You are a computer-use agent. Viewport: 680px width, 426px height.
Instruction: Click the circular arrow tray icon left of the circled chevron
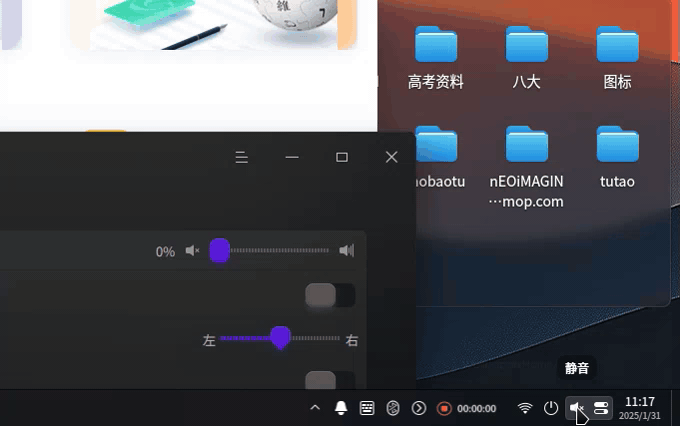[393, 408]
